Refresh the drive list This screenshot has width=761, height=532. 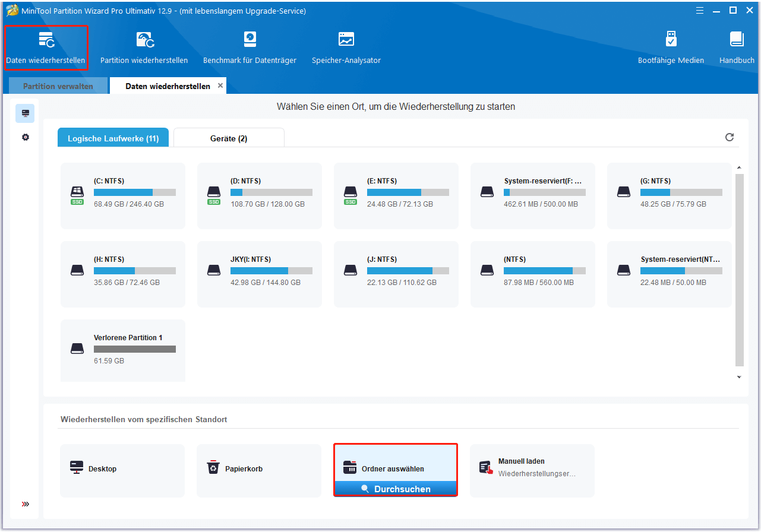click(x=730, y=137)
